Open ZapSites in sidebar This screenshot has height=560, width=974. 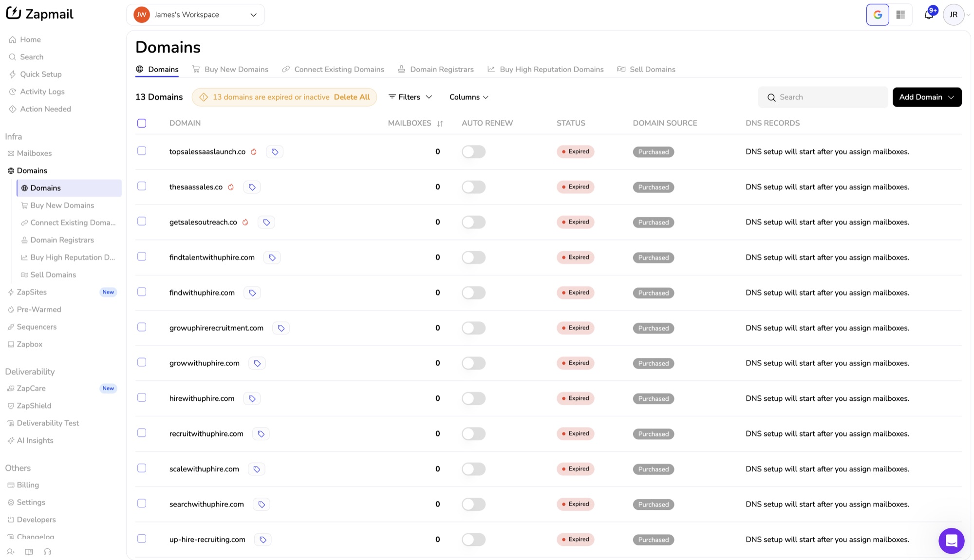(x=32, y=292)
